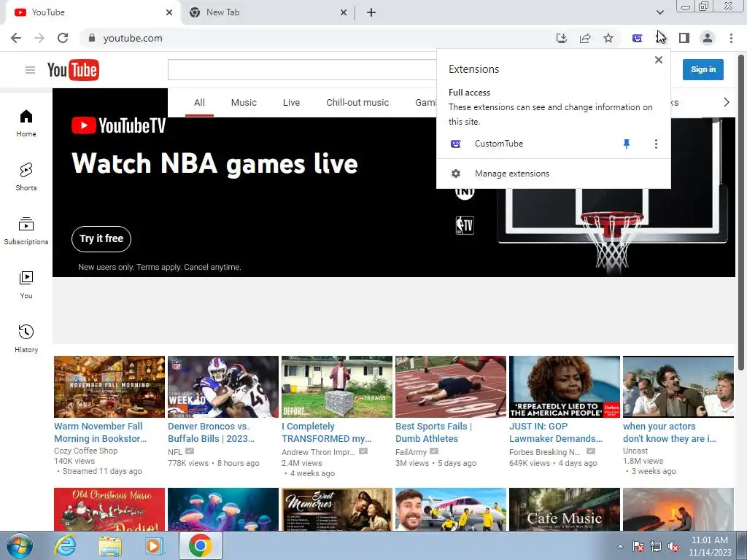Show more filter chips with right arrow

tap(726, 102)
